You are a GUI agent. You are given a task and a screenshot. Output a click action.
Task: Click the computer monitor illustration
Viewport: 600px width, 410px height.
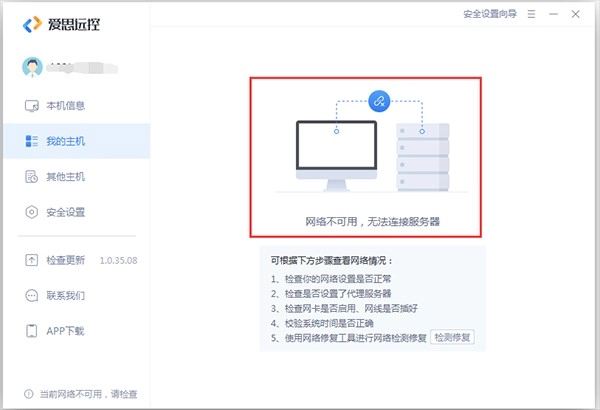coord(336,155)
